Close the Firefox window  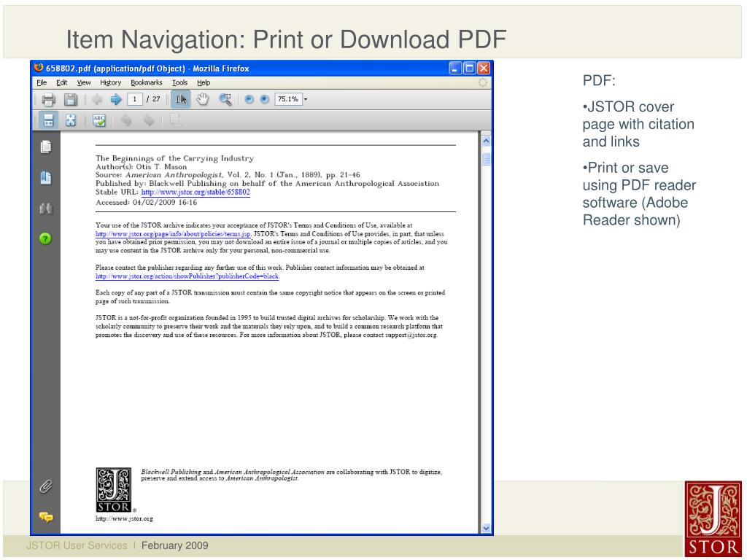coord(484,68)
